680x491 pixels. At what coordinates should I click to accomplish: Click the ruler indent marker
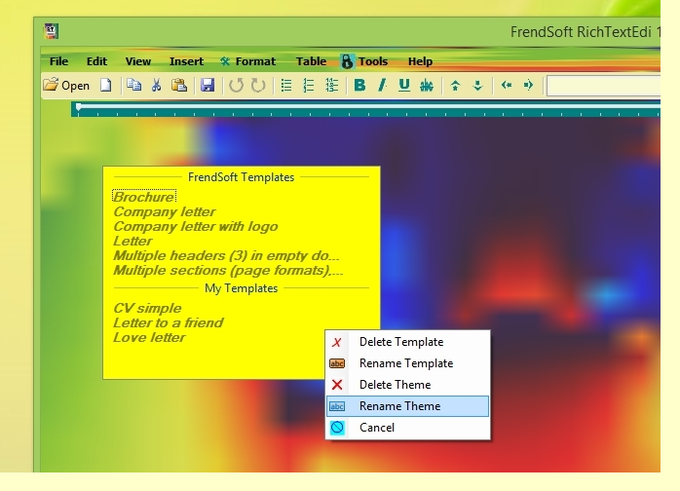[78, 107]
